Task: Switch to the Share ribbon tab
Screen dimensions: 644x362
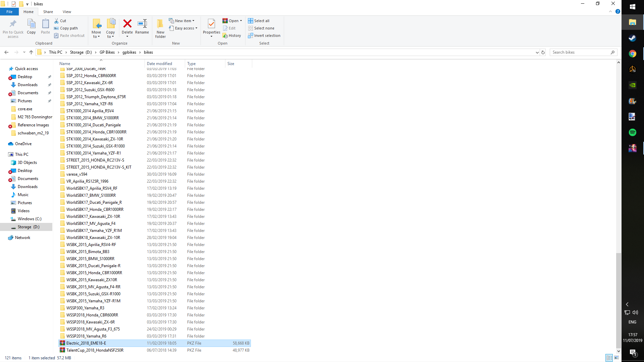Action: pos(48,12)
